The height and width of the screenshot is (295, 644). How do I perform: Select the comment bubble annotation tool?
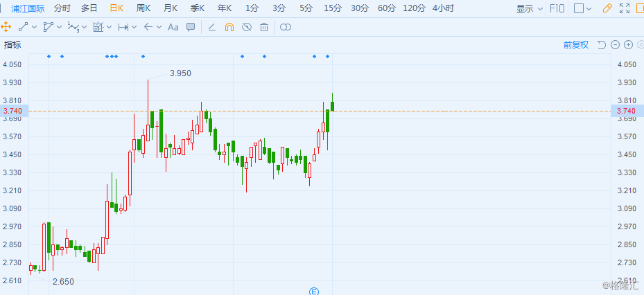pyautogui.click(x=191, y=27)
